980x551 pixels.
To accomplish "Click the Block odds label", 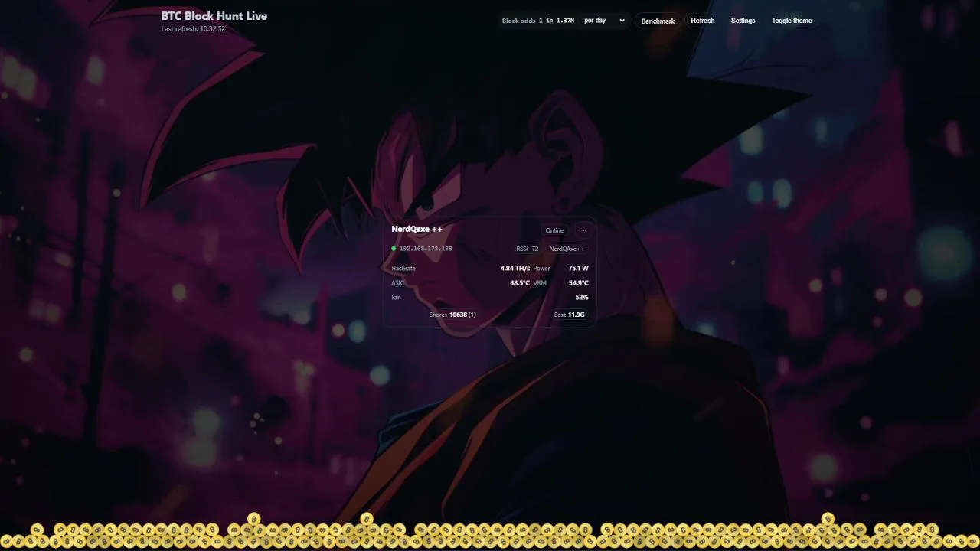I will pos(519,21).
